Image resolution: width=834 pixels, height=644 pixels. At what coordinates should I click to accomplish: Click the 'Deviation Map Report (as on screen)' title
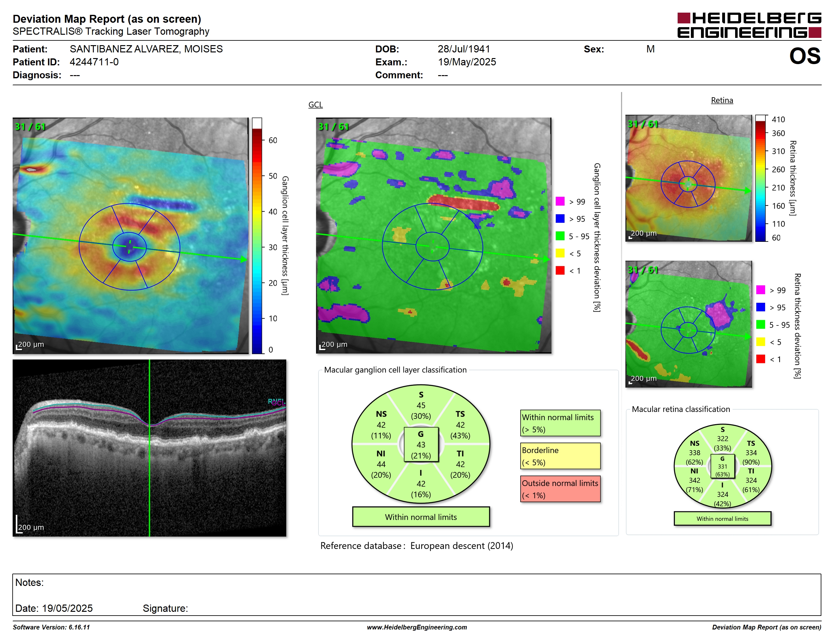107,19
